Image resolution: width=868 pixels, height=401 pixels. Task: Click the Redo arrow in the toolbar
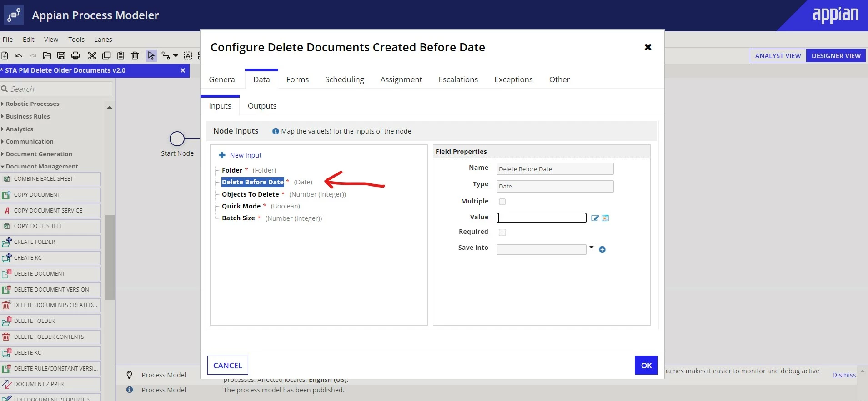coord(33,56)
